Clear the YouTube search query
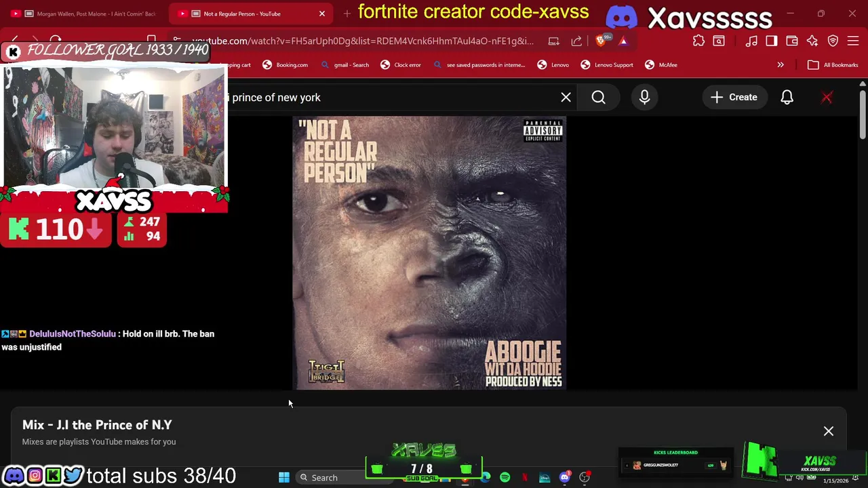 pyautogui.click(x=566, y=98)
